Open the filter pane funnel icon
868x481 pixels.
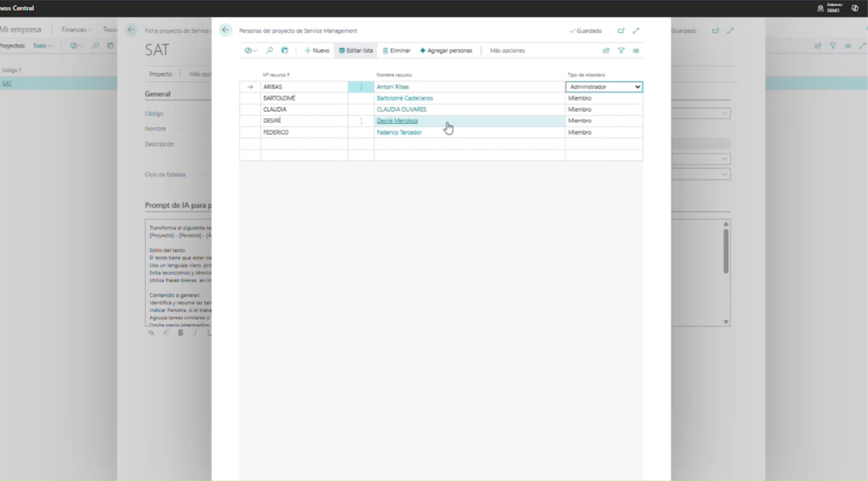(x=621, y=51)
